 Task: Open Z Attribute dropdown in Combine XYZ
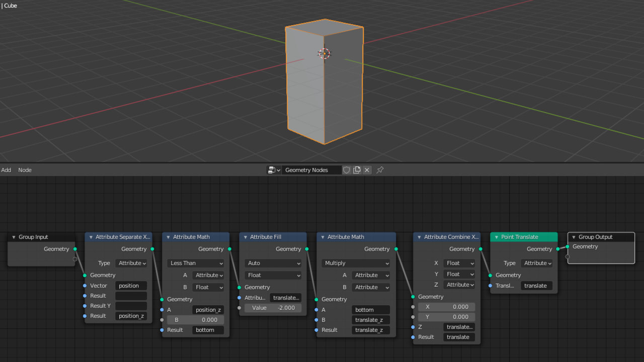(459, 285)
